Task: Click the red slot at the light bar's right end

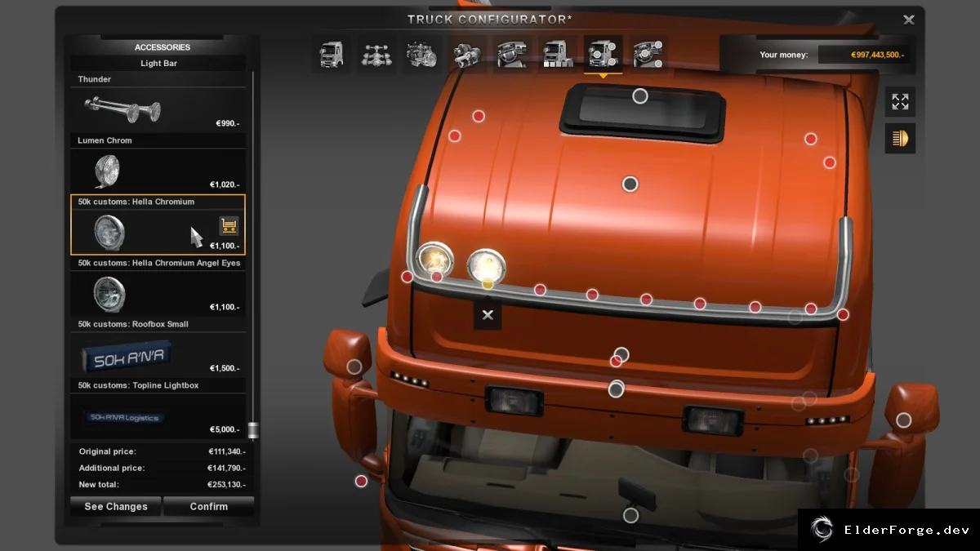Action: [843, 314]
